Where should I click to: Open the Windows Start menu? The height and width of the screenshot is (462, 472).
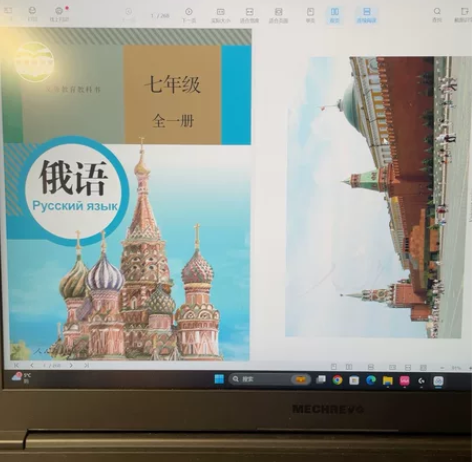coord(219,379)
